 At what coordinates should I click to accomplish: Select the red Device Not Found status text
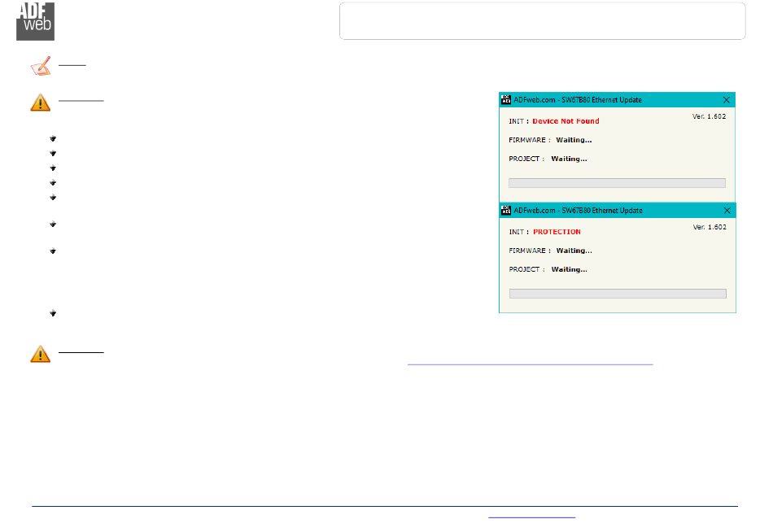tap(566, 120)
